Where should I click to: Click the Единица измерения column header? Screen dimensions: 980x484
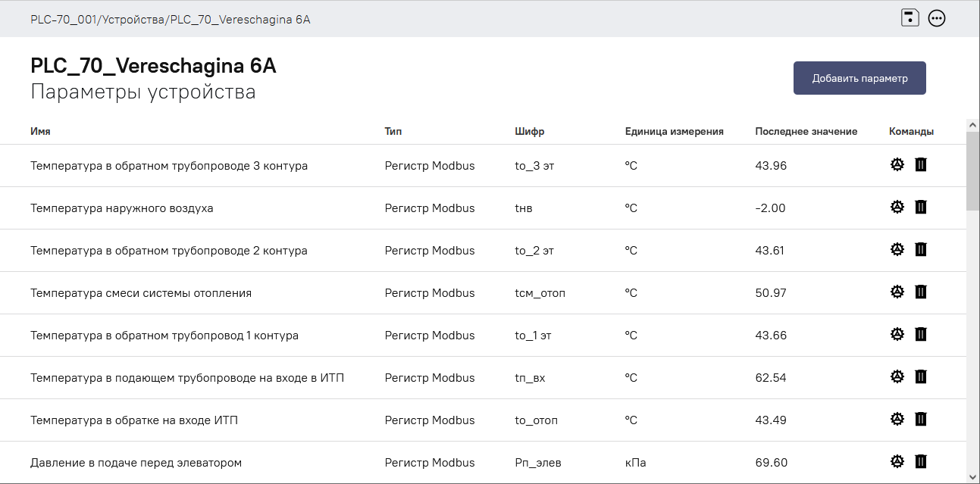tap(674, 131)
